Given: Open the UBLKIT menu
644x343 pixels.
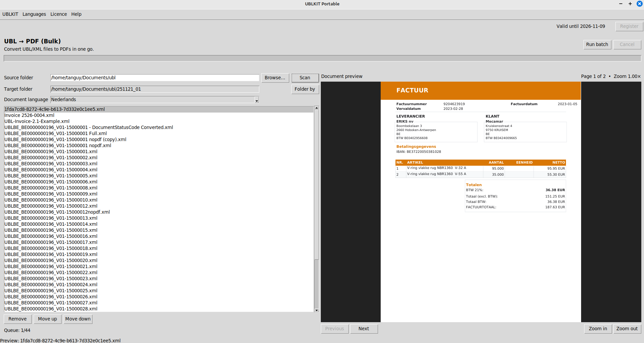Looking at the screenshot, I should pyautogui.click(x=10, y=14).
